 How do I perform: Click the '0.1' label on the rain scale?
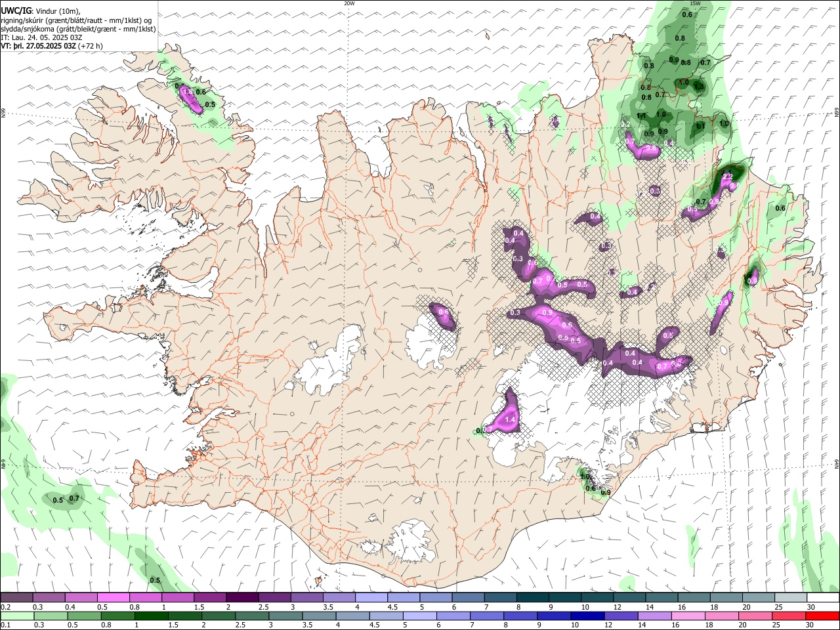click(x=5, y=625)
